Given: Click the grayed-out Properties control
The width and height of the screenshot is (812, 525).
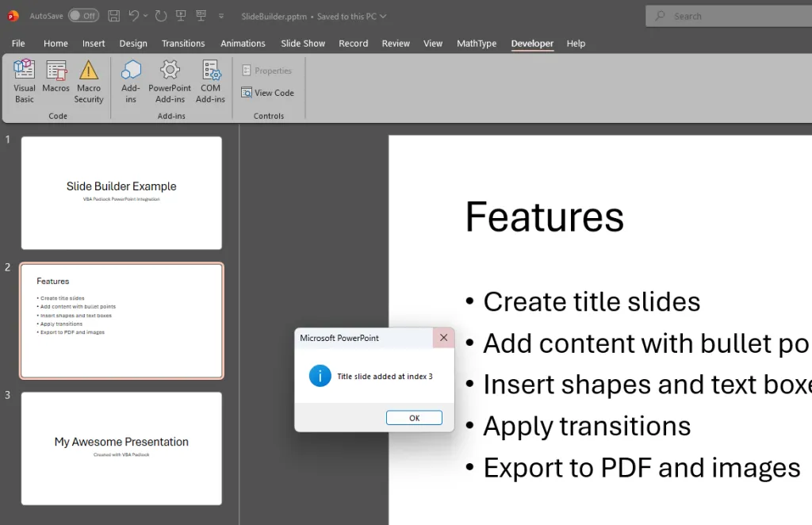Looking at the screenshot, I should point(267,70).
